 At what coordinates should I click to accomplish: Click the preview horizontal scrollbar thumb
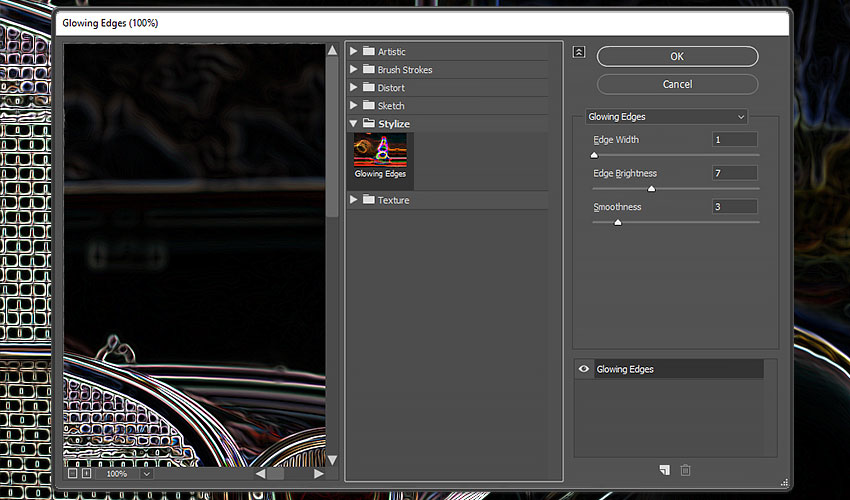point(275,473)
